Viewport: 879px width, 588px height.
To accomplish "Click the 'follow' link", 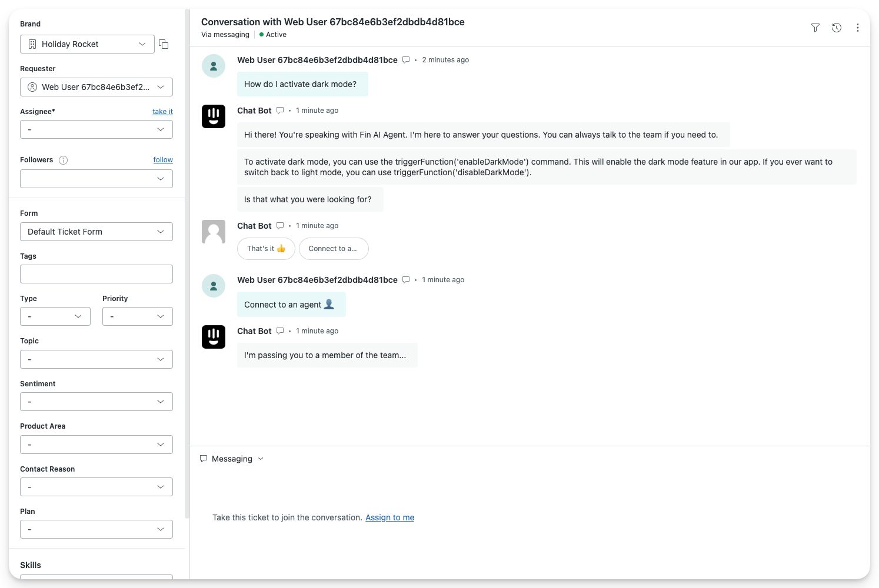I will 163,160.
